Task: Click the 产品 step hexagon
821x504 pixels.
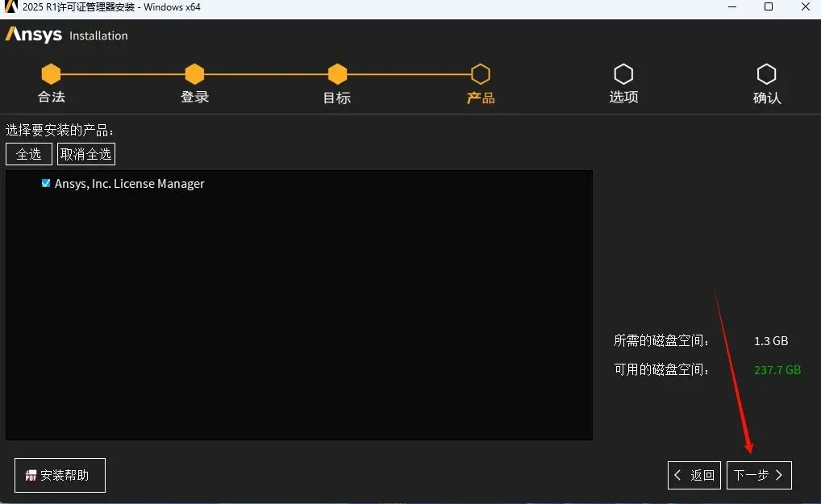Action: [x=480, y=74]
